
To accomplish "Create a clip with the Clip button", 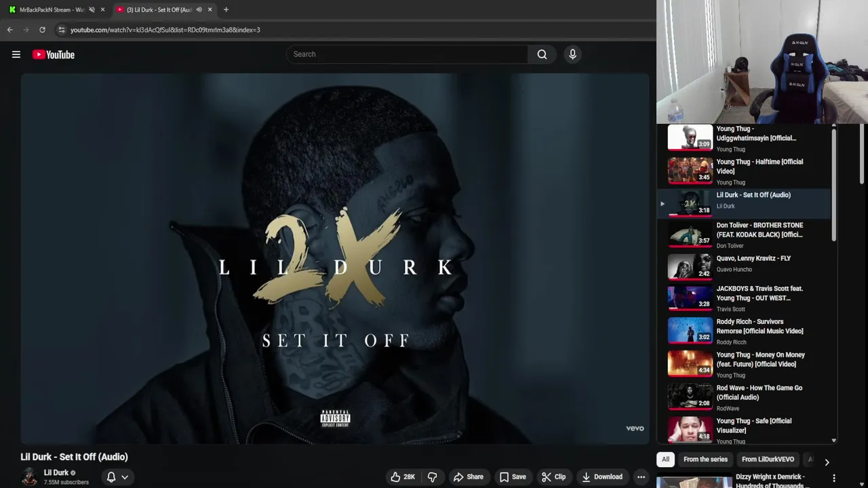I will click(x=553, y=476).
